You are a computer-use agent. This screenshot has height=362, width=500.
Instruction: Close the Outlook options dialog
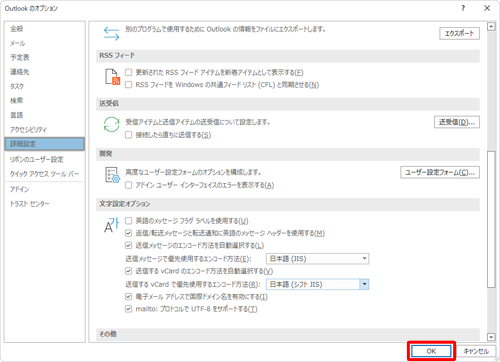click(x=487, y=8)
